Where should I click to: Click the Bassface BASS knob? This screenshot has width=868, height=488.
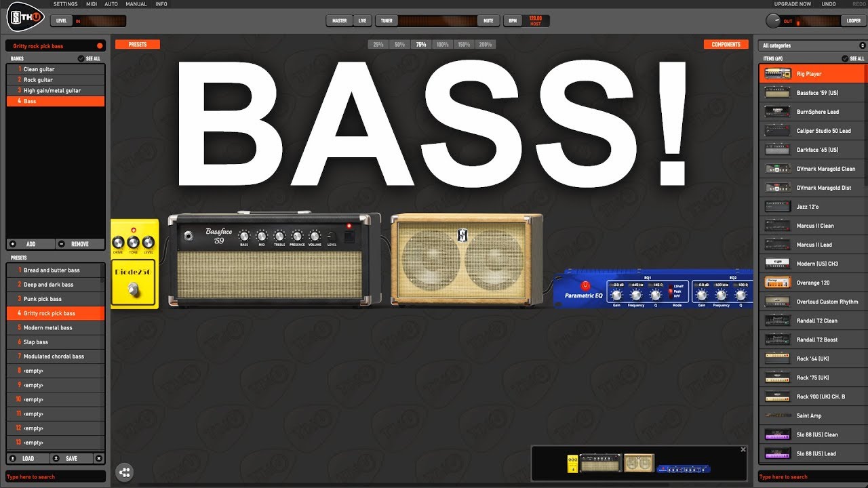tap(244, 236)
